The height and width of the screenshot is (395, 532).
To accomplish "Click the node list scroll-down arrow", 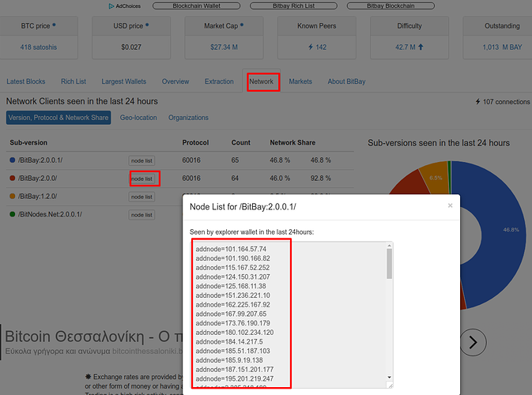I will click(x=389, y=377).
